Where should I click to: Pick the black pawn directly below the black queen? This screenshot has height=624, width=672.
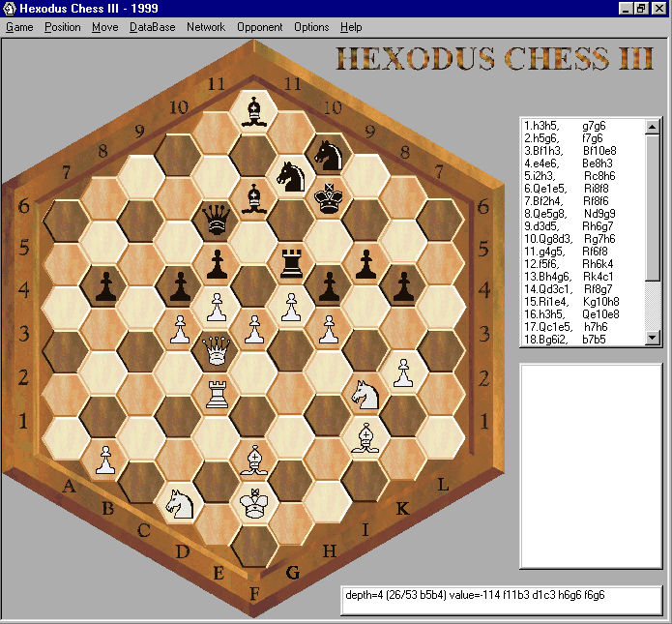(218, 264)
